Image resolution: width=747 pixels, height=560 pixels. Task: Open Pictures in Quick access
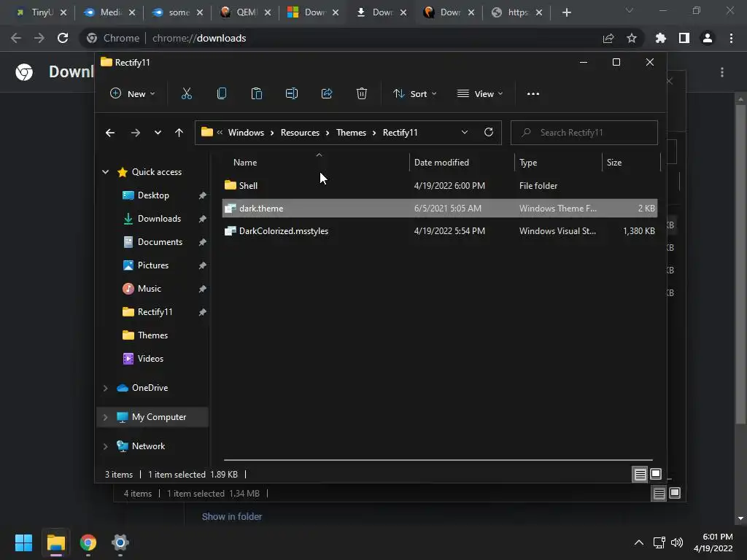tap(153, 265)
